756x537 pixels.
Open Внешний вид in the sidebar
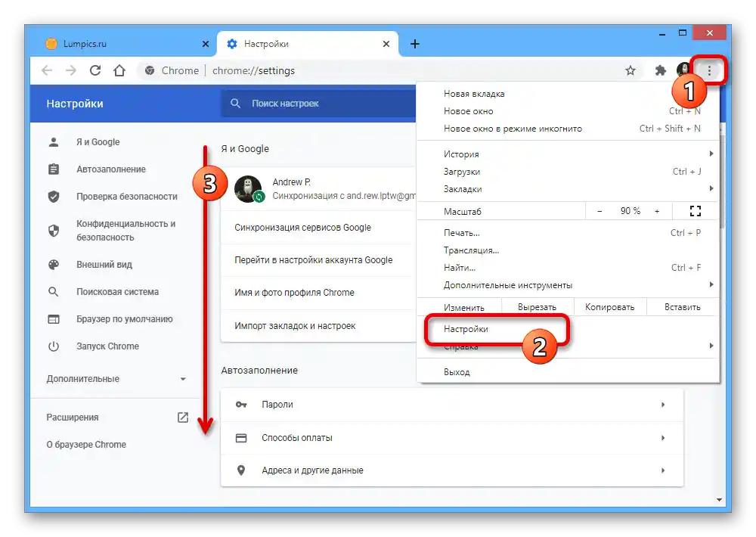tap(104, 265)
